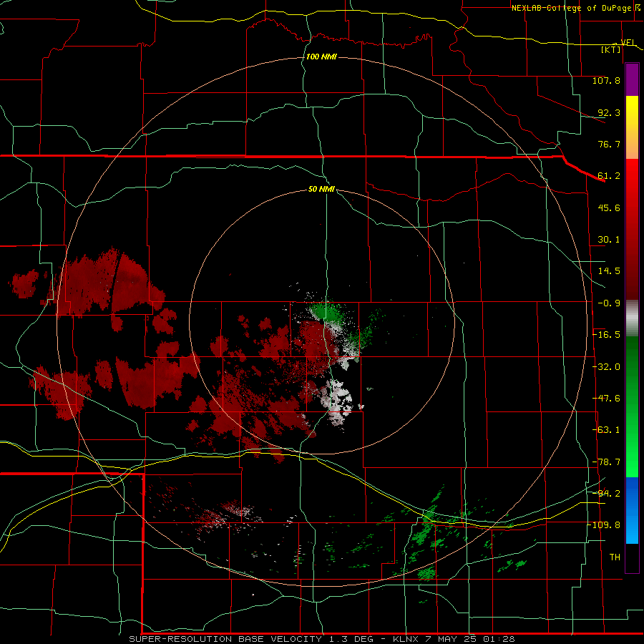Click the VEL label above the color scale
The height and width of the screenshot is (644, 644).
[x=628, y=42]
